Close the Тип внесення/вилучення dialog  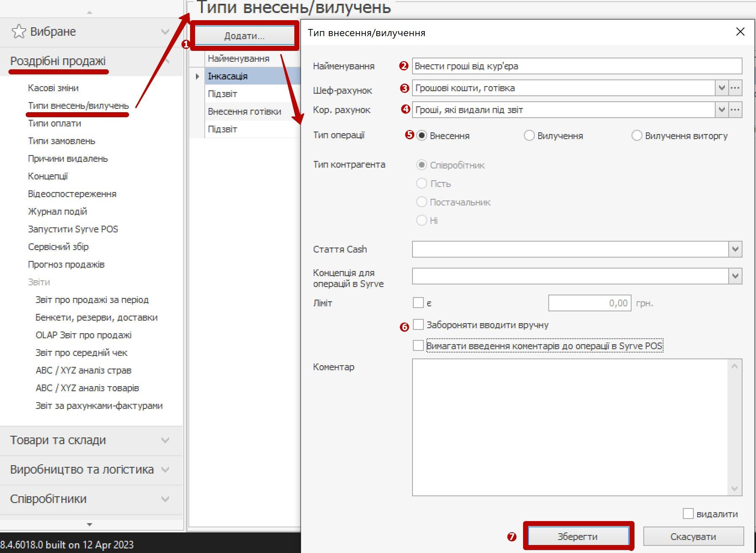740,32
